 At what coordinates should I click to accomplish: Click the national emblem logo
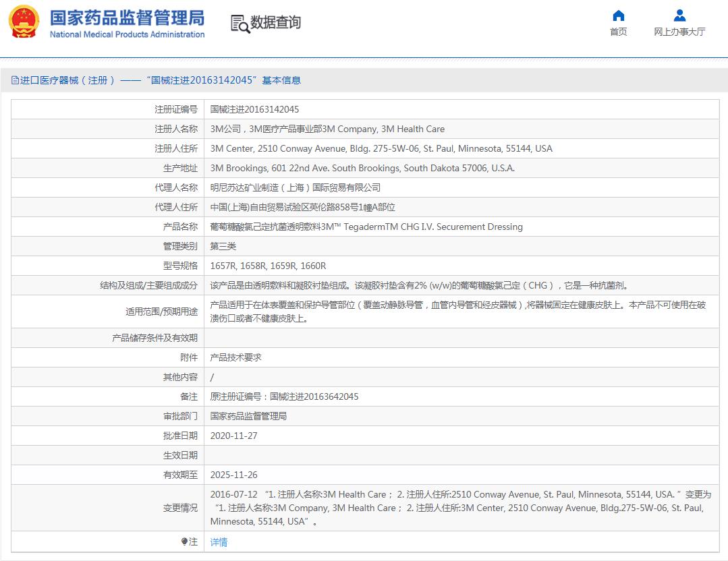pyautogui.click(x=24, y=22)
